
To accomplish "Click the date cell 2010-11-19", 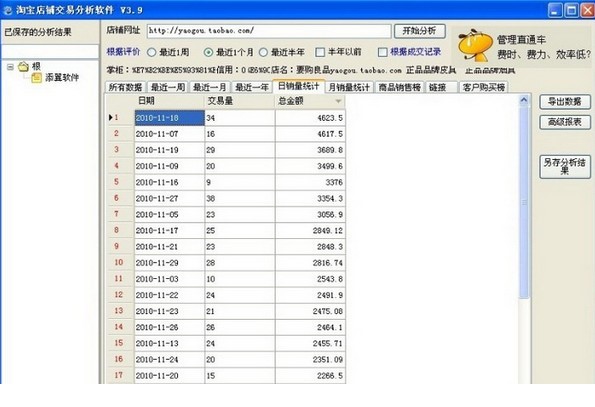I will pyautogui.click(x=170, y=150).
